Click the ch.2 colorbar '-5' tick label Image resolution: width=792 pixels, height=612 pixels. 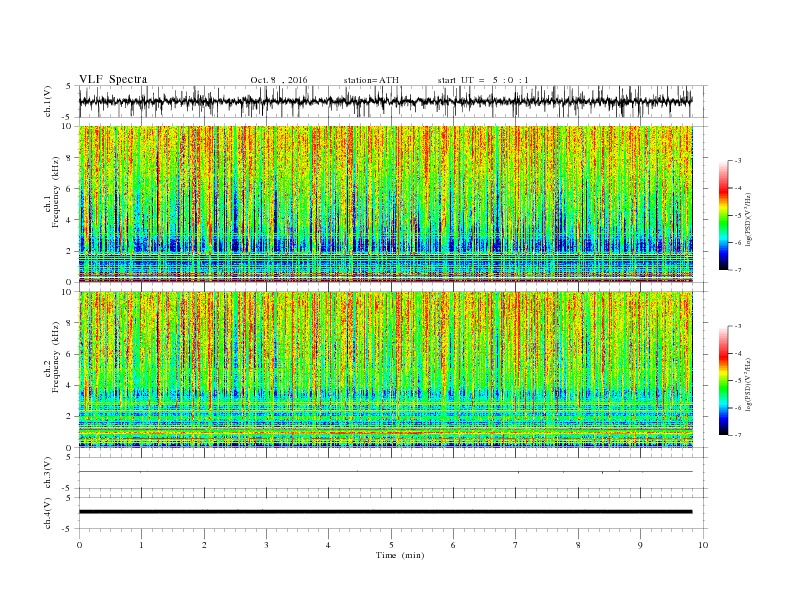737,381
